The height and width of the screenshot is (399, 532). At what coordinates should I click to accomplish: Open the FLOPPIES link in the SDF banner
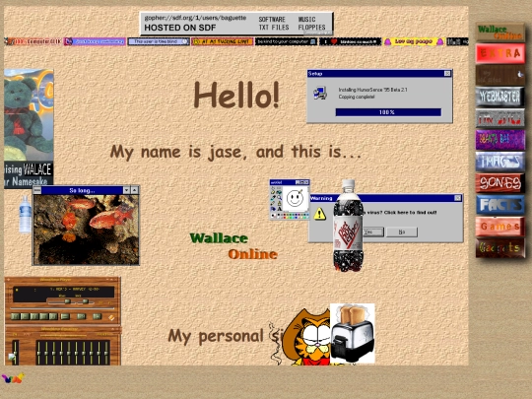(x=311, y=28)
